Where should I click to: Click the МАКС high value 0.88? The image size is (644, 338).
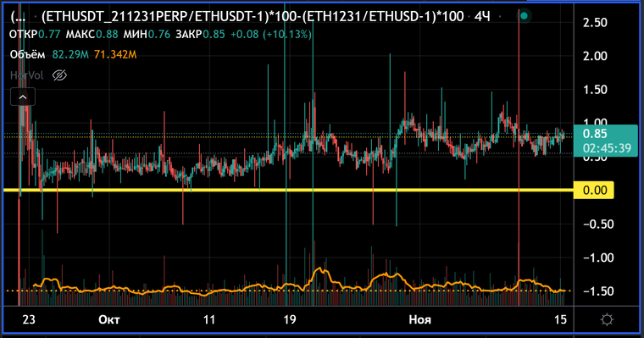(107, 34)
